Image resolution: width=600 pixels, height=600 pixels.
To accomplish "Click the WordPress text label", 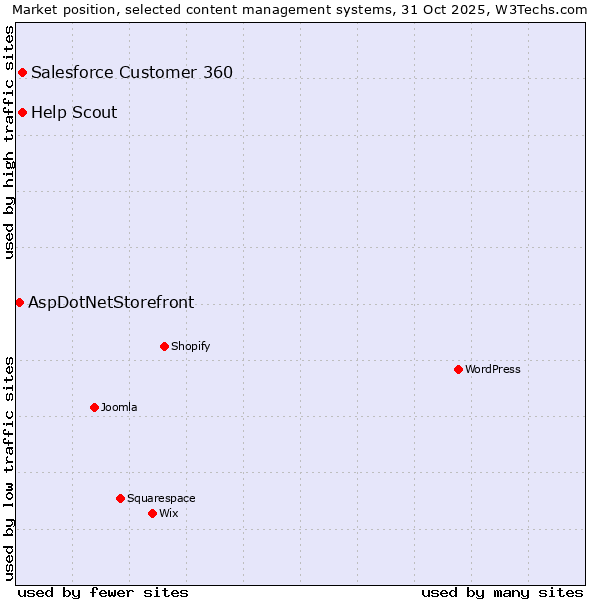I will pyautogui.click(x=492, y=369).
